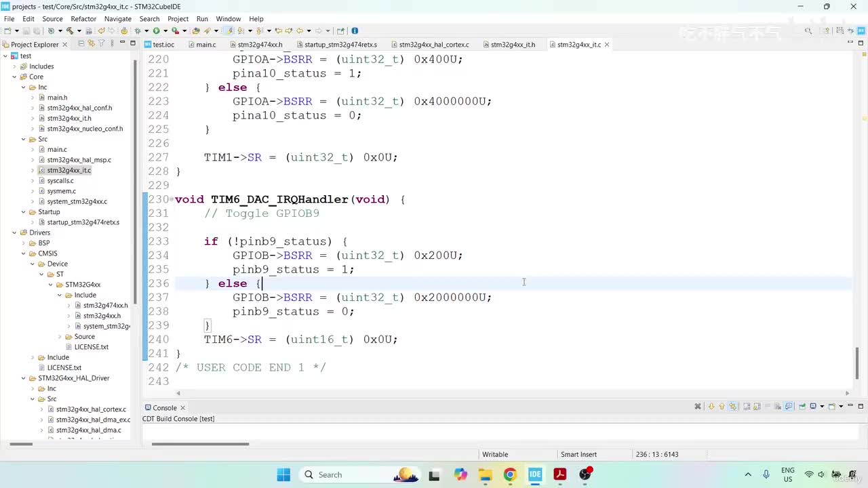Click the Collapse All icon in Project Explorer

81,44
